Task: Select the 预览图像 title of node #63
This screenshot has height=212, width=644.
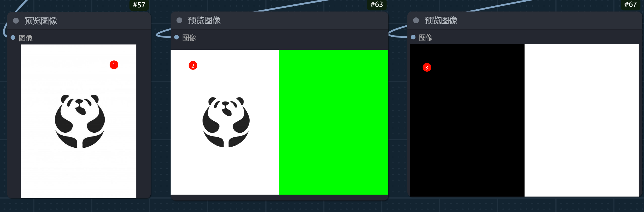Action: 204,21
